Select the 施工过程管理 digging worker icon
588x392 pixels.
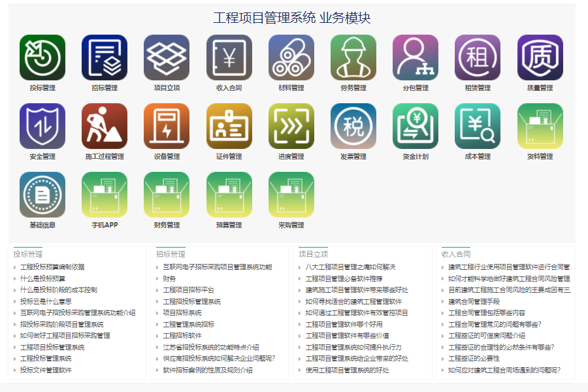[105, 126]
